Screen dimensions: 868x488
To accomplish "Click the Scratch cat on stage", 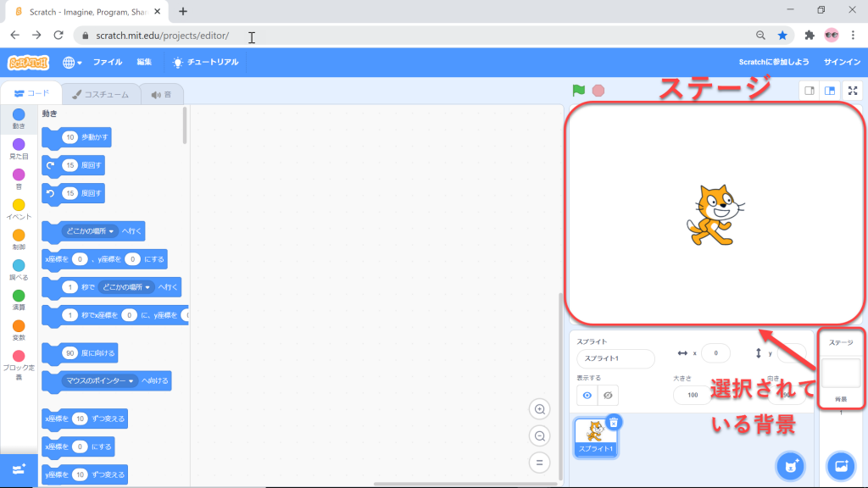I will [x=714, y=215].
